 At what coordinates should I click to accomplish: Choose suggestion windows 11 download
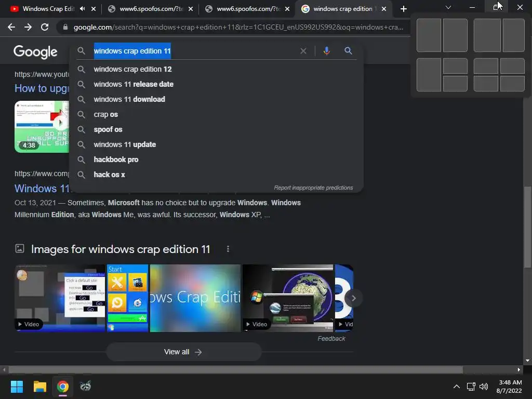216,99
